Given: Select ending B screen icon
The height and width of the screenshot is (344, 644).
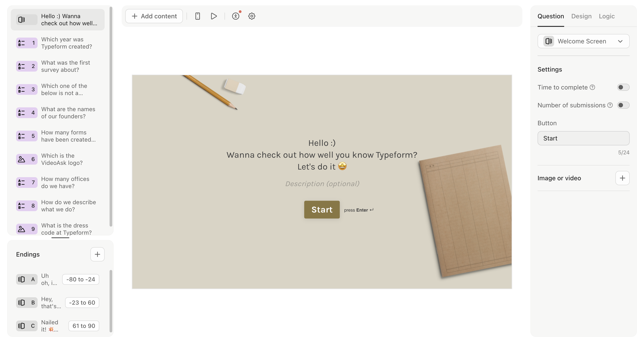Looking at the screenshot, I should tap(27, 303).
